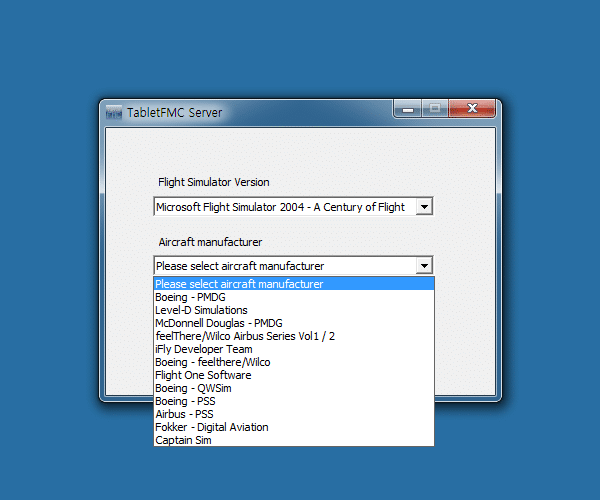Viewport: 600px width, 500px height.
Task: Collapse the Aircraft manufacturer dropdown arrow
Action: tap(423, 266)
